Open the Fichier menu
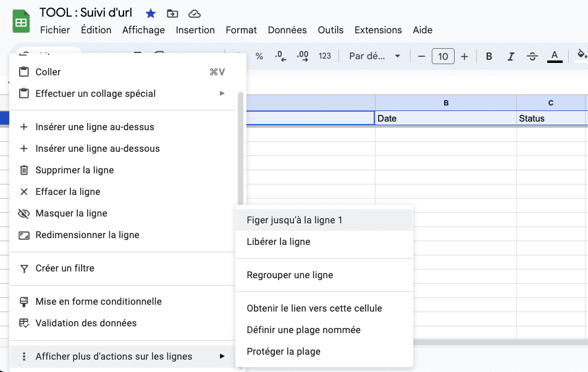Screen dimensions: 588x372 (55, 30)
